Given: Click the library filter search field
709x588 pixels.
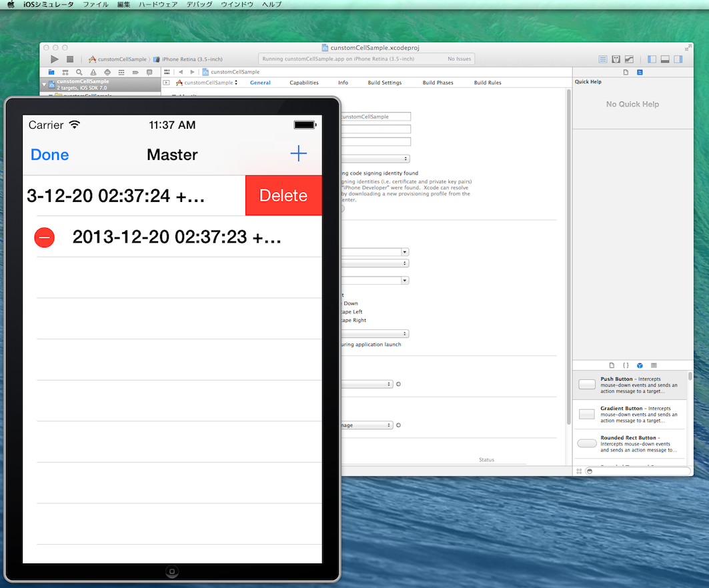Looking at the screenshot, I should tap(638, 471).
